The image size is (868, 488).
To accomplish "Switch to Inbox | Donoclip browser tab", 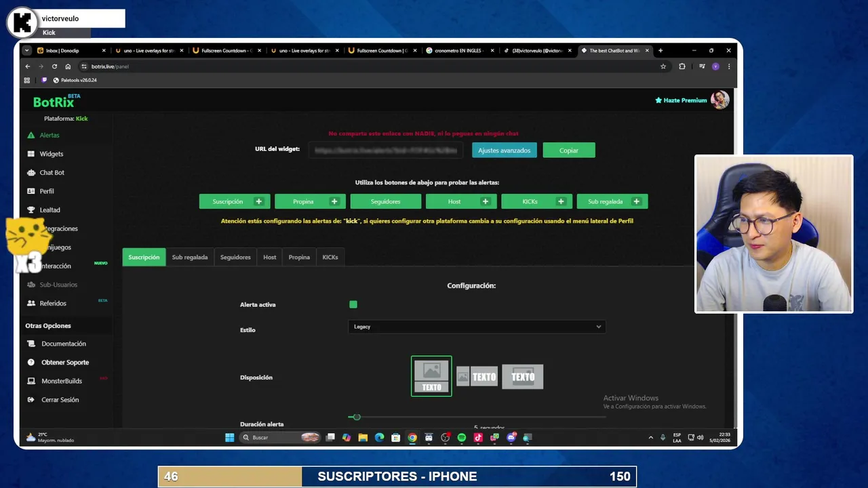I will [x=70, y=50].
